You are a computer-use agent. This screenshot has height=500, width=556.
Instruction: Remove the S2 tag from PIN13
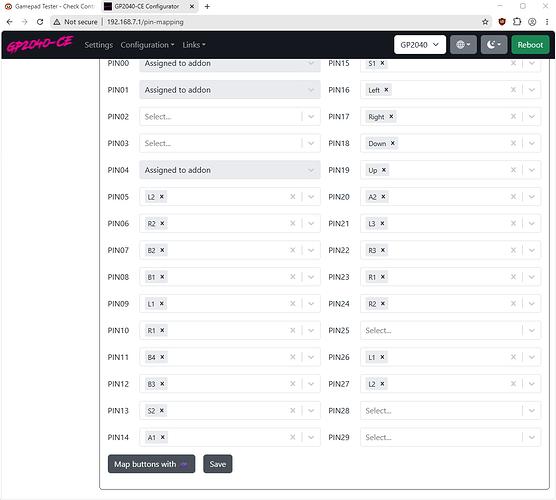point(162,410)
